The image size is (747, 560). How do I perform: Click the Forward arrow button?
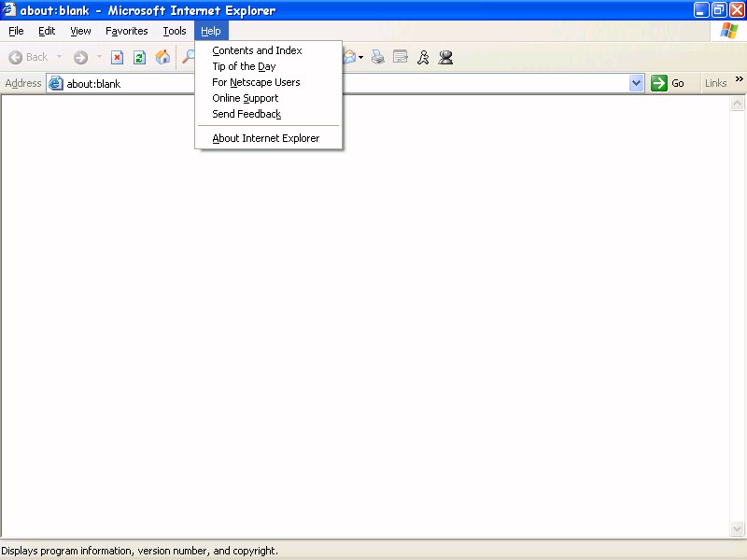[80, 57]
